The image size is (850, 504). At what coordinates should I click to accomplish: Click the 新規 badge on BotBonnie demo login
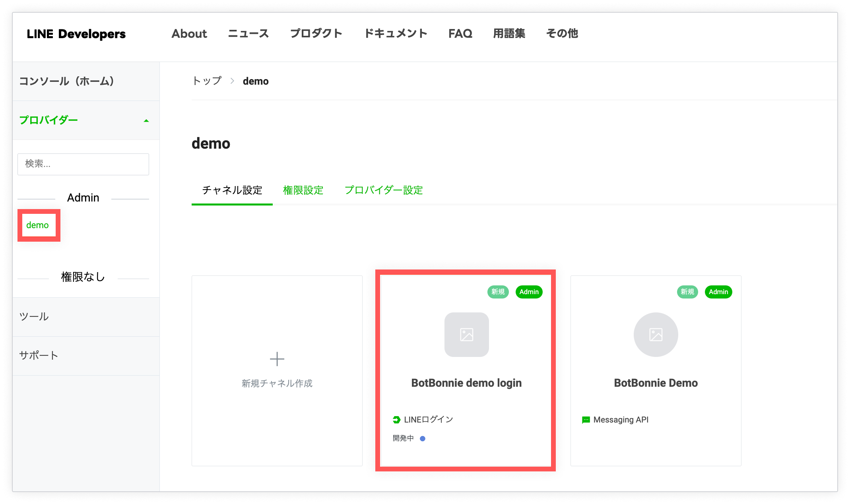(498, 292)
